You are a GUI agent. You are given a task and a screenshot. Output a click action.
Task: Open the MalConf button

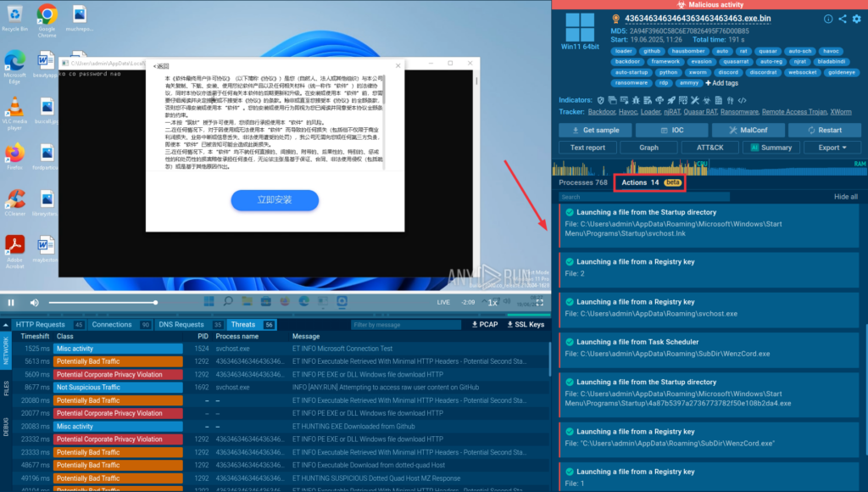pyautogui.click(x=748, y=130)
